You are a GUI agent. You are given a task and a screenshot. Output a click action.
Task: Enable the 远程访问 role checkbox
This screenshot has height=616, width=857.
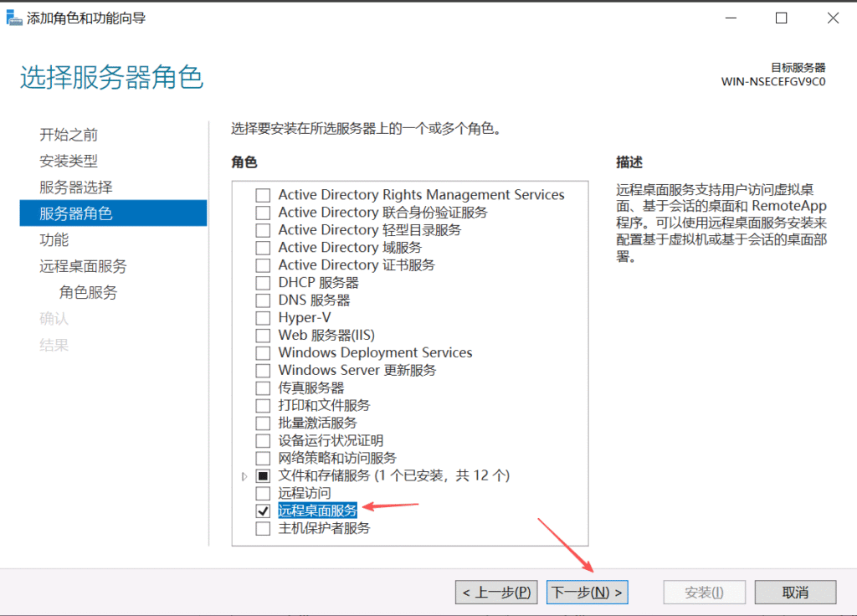(263, 493)
